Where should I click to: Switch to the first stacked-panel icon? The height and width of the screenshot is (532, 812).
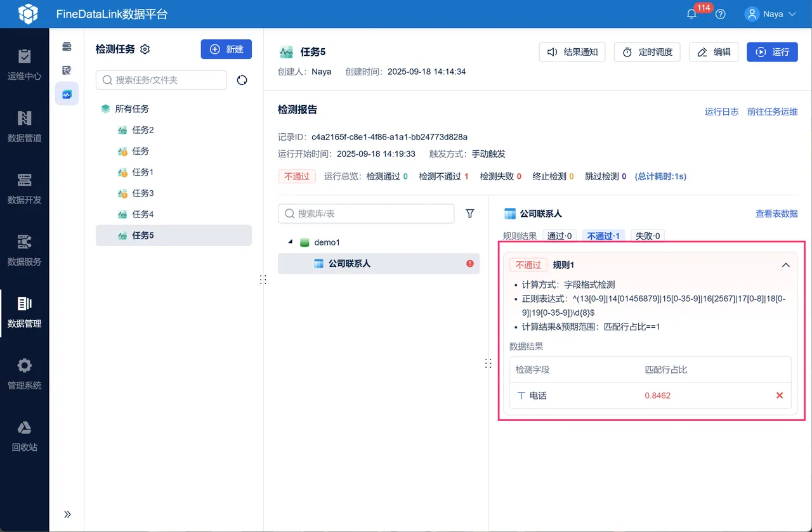pos(67,46)
